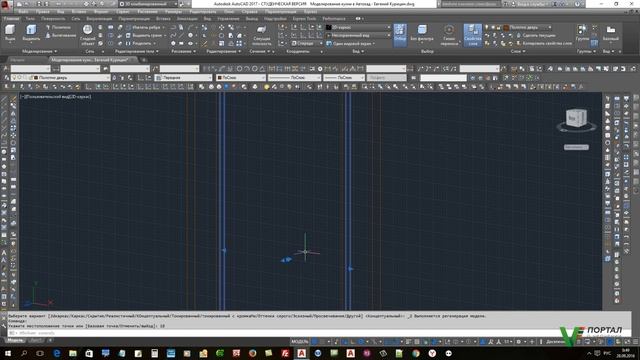Click Match Layer (Копировать свойства слоя) button
640x360 pixels.
click(x=544, y=43)
